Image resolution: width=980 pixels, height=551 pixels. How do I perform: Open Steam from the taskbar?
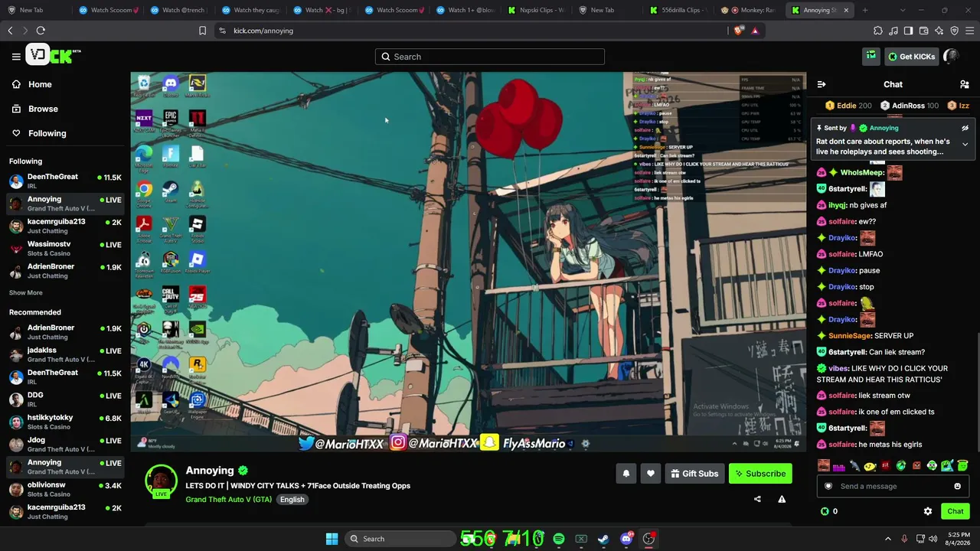click(603, 539)
